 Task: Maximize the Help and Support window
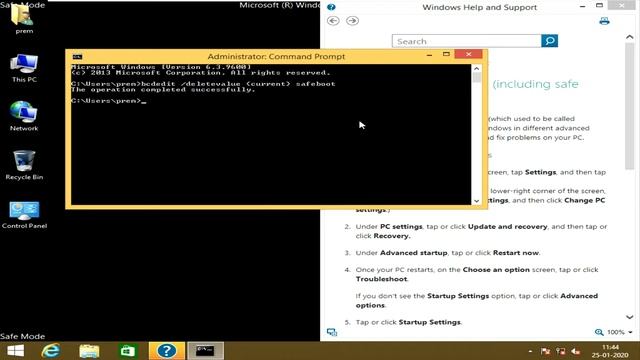(599, 6)
